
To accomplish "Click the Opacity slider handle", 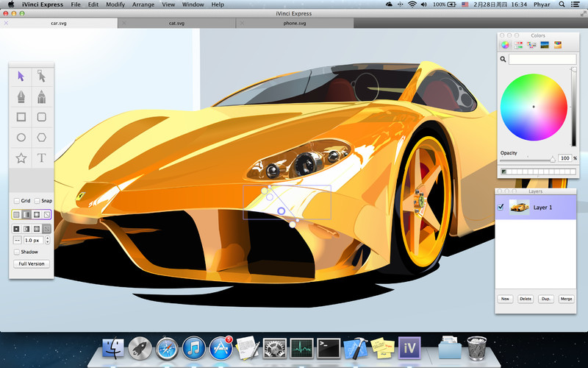I will tap(553, 160).
